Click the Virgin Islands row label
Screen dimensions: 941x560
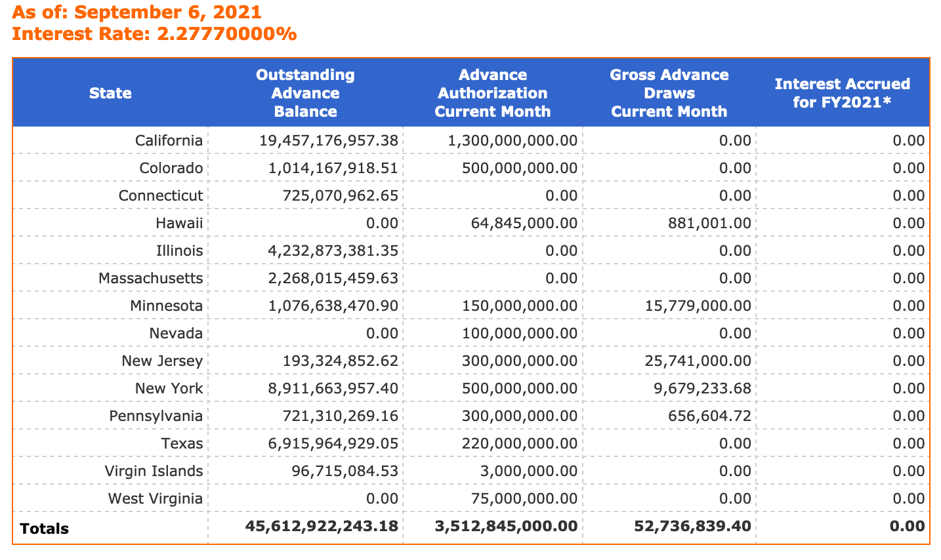(154, 471)
